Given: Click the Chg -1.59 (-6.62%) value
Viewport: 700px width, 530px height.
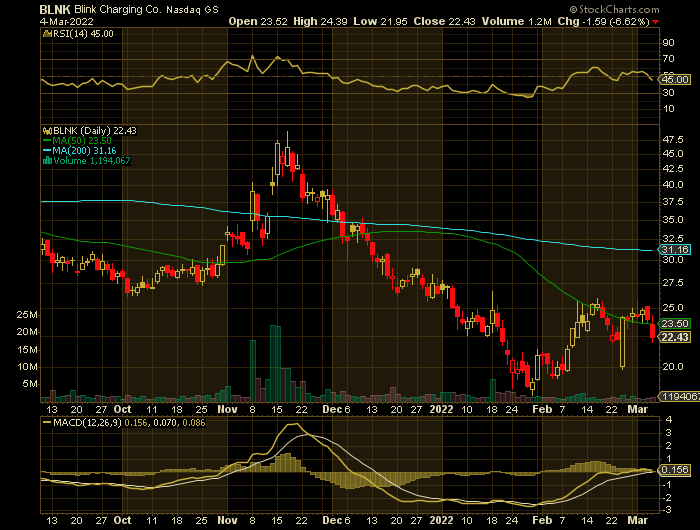Looking at the screenshot, I should coord(604,21).
